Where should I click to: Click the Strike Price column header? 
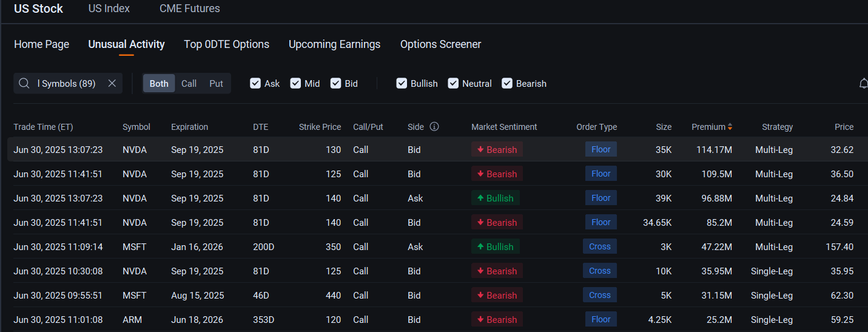pyautogui.click(x=320, y=127)
